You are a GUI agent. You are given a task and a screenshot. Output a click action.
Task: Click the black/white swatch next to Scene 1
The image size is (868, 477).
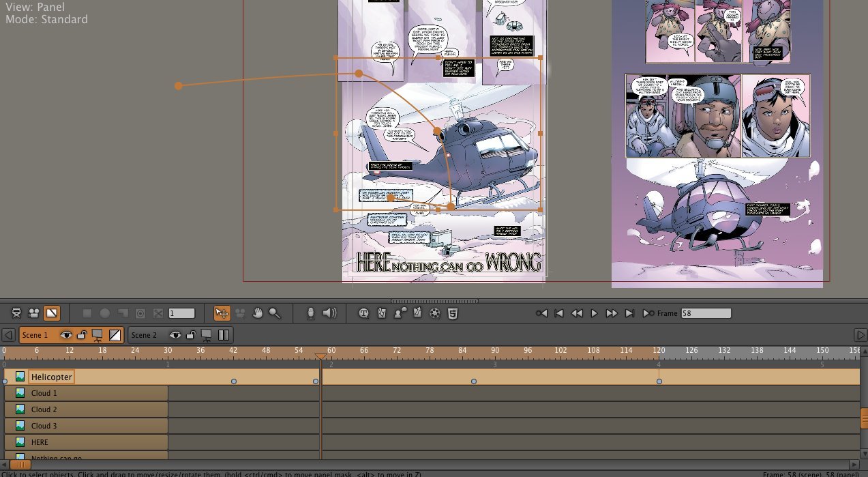click(x=115, y=334)
